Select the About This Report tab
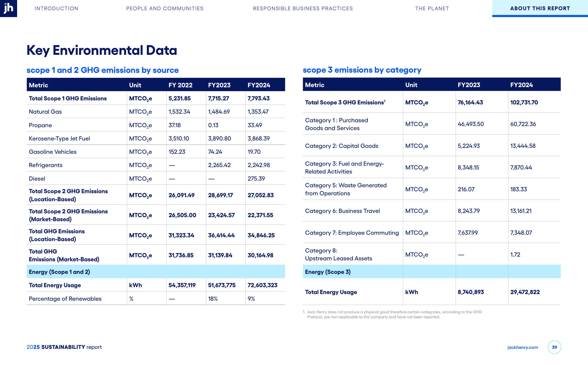This screenshot has width=588, height=365. [x=540, y=9]
